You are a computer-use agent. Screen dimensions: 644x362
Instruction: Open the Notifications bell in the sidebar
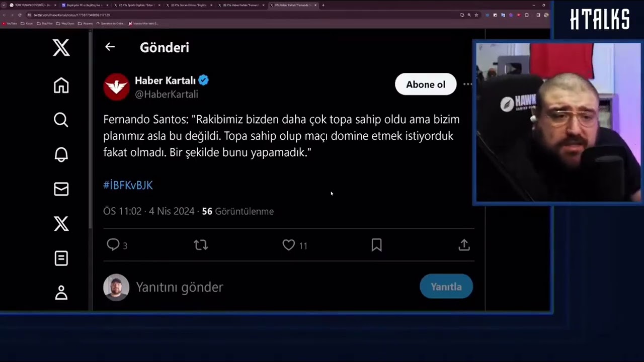point(61,154)
